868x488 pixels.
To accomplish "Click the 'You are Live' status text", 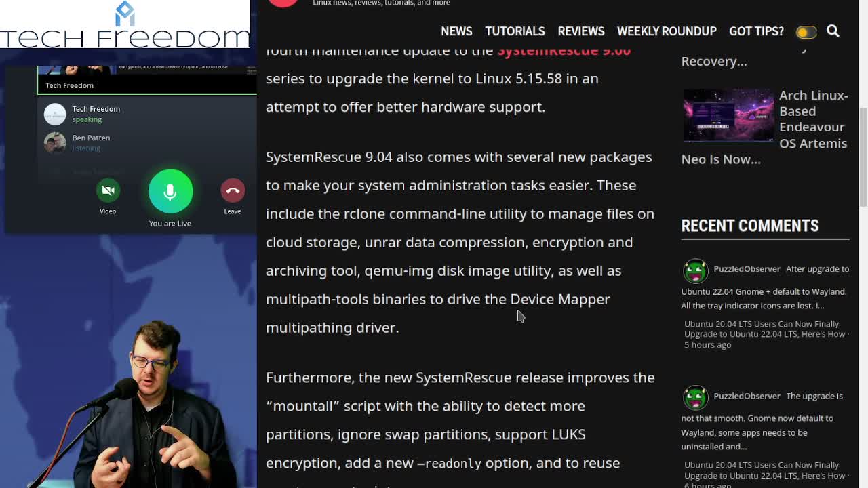I will coord(170,224).
